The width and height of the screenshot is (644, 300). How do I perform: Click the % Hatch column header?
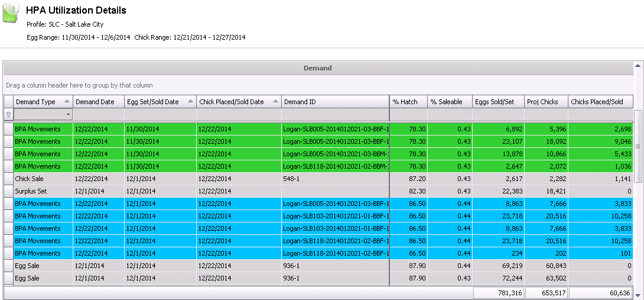[x=408, y=102]
